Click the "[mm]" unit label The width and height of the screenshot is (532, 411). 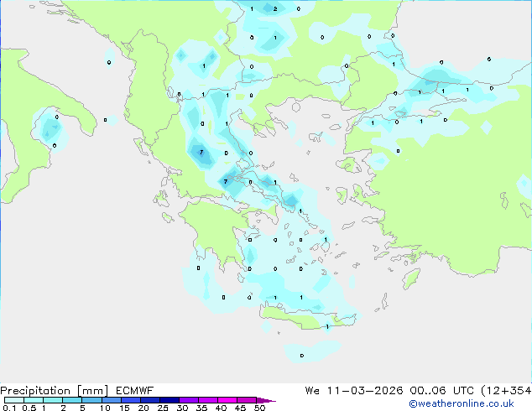pyautogui.click(x=93, y=391)
